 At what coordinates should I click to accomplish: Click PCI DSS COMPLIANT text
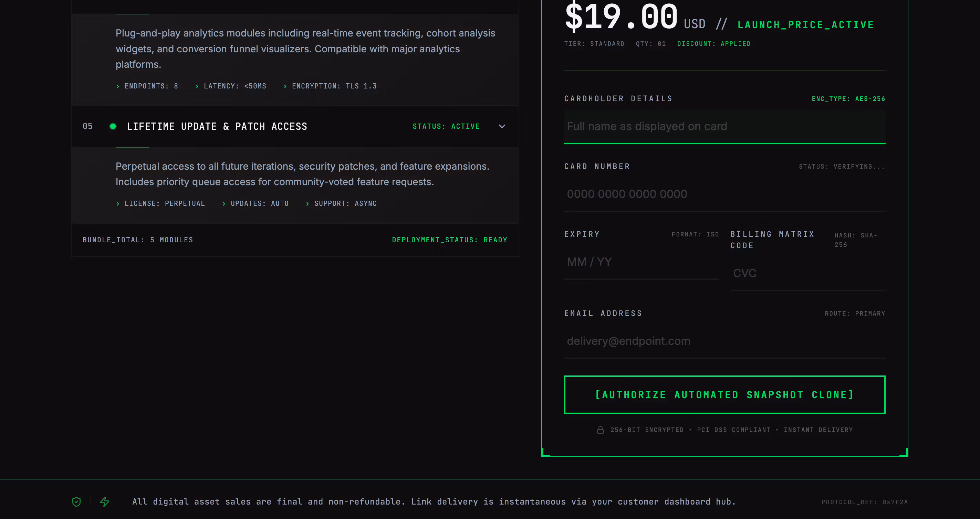(x=733, y=430)
